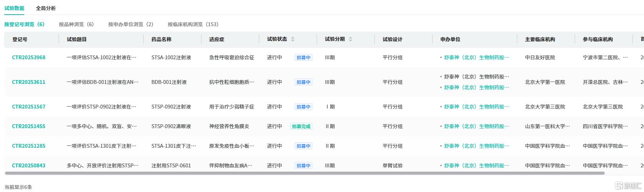Click 招募完成 tag in CTR20251455 row

coord(301,126)
